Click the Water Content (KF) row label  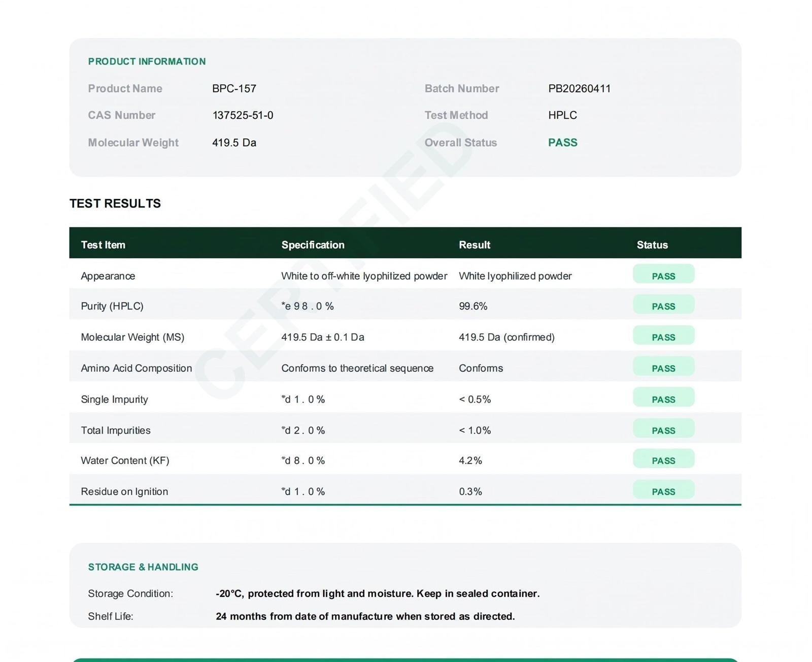click(x=125, y=461)
